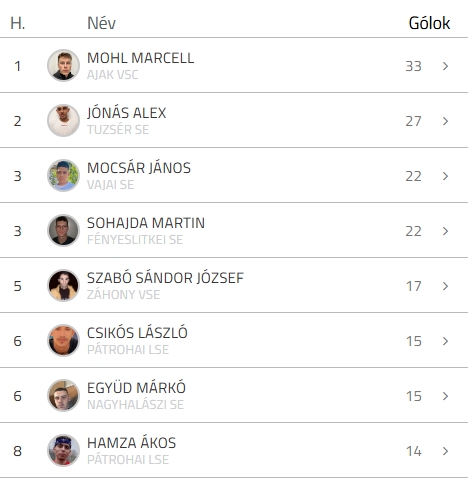Click Jónás Alex's avatar picture

click(63, 120)
